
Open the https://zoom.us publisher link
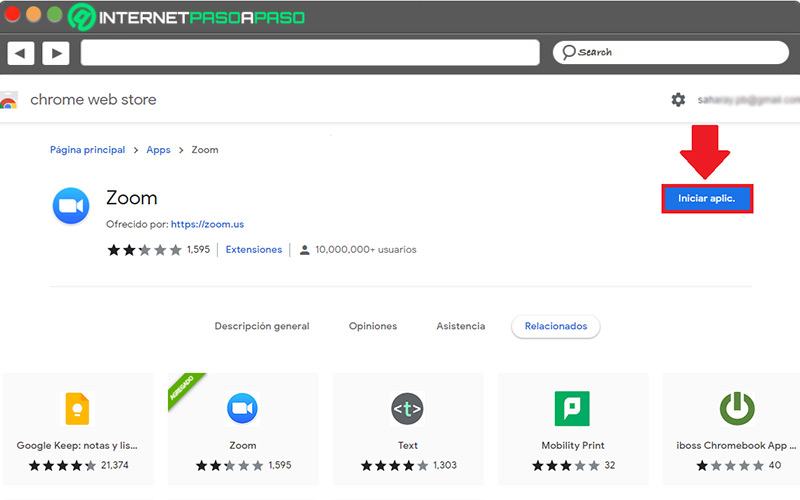pos(207,224)
